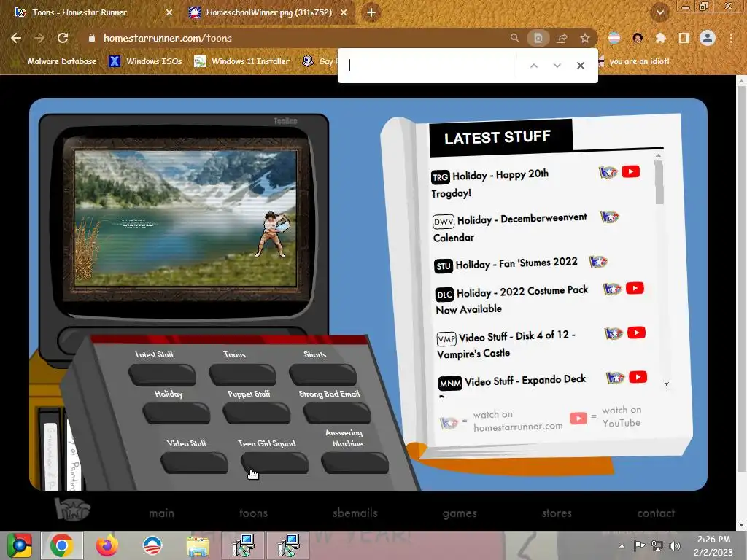Image resolution: width=747 pixels, height=560 pixels.
Task: Watch Happy 20th Trogday on YouTube
Action: point(630,172)
